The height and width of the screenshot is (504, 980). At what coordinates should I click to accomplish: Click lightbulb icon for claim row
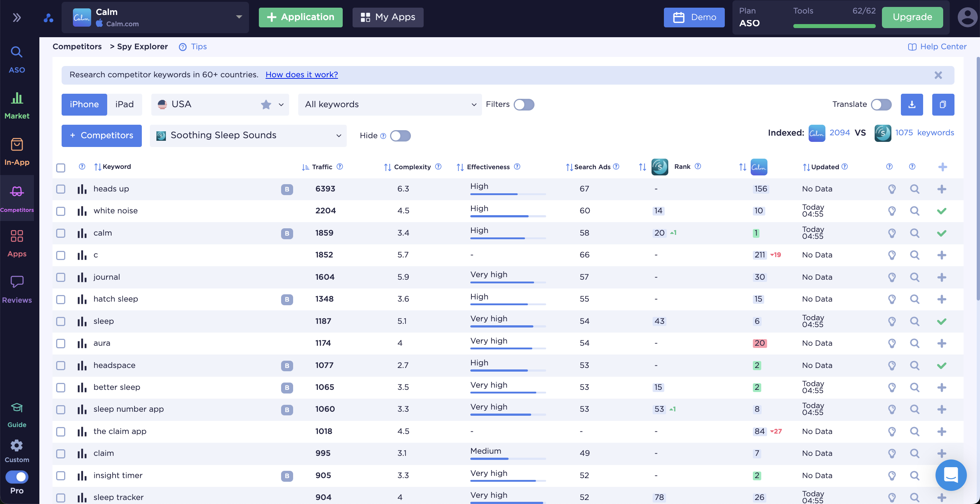[891, 453]
